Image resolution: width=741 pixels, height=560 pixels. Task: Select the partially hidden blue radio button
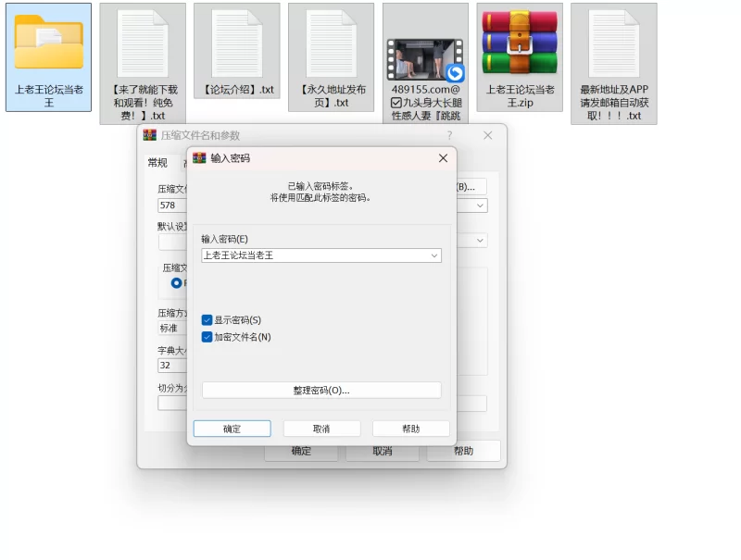[176, 283]
